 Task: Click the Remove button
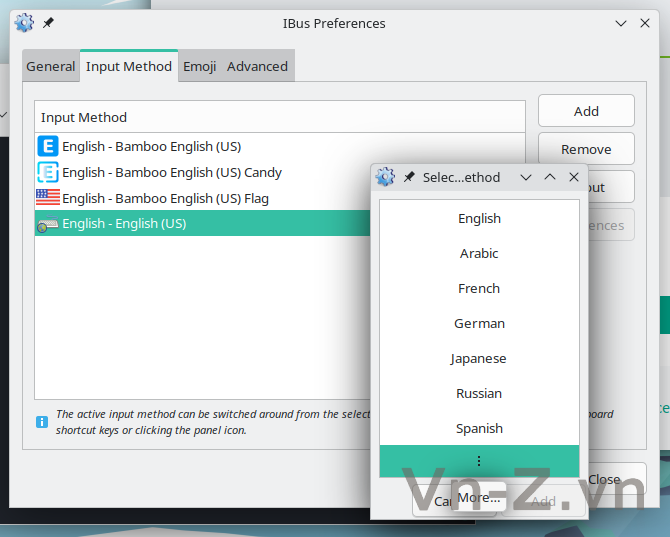point(586,149)
